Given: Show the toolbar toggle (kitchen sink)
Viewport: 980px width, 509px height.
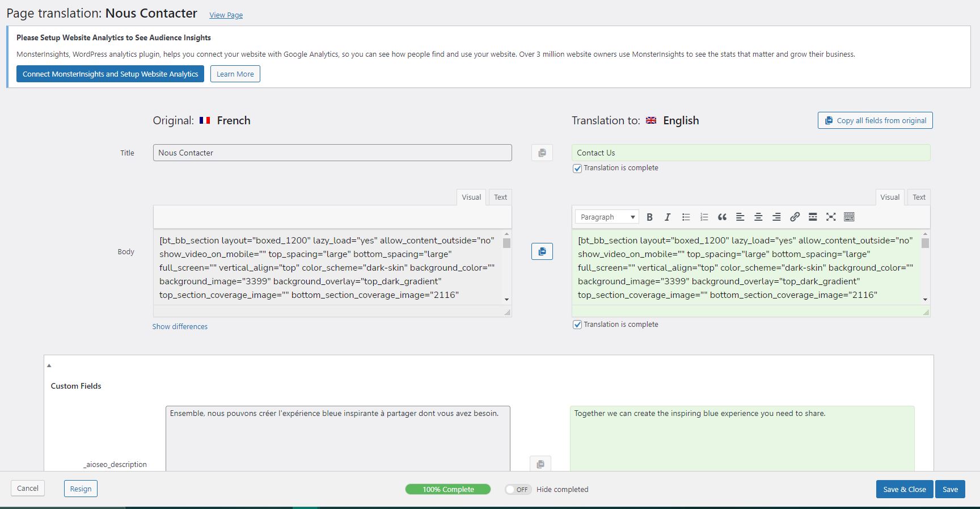Looking at the screenshot, I should click(849, 217).
